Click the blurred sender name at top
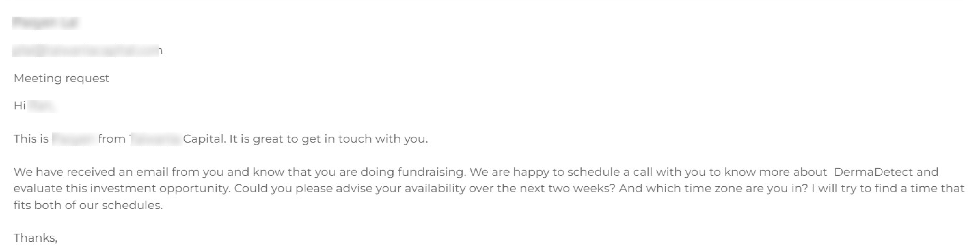 pos(45,23)
